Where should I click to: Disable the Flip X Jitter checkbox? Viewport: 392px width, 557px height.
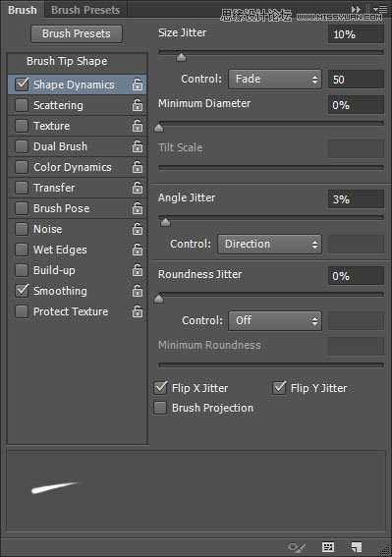[x=160, y=388]
